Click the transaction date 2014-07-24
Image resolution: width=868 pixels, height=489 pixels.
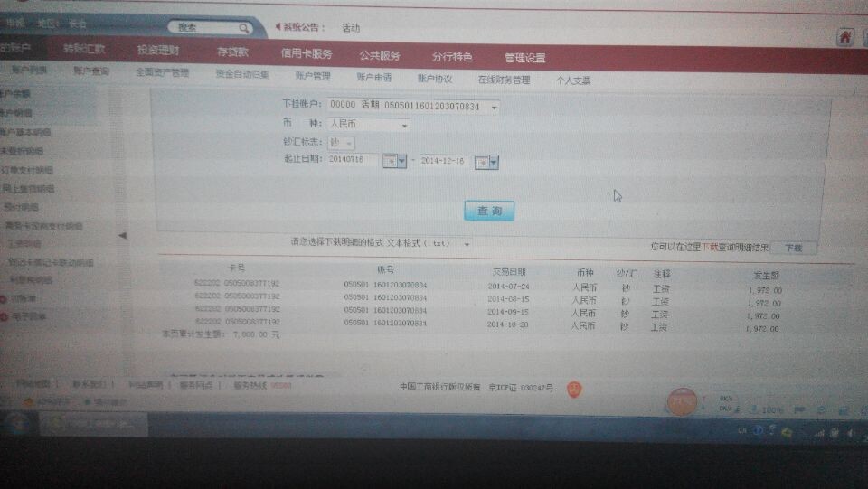pyautogui.click(x=508, y=287)
